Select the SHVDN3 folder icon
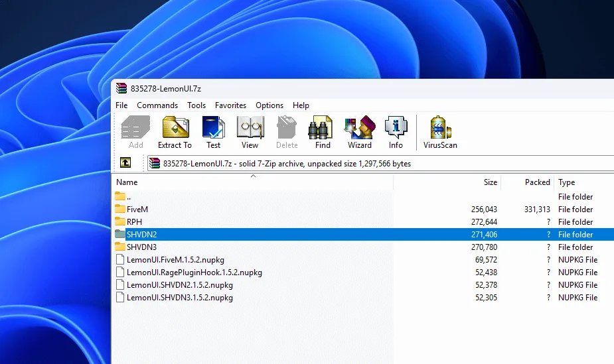The height and width of the screenshot is (364, 614). point(120,247)
